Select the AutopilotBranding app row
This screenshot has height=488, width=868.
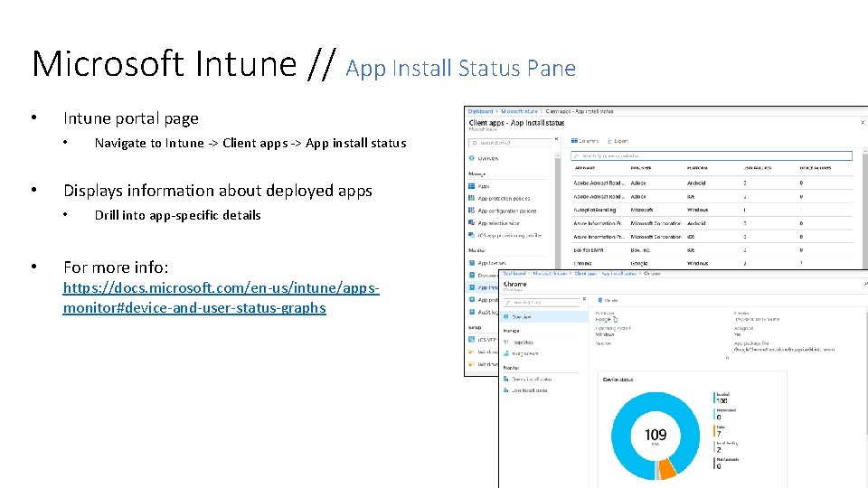tap(712, 210)
